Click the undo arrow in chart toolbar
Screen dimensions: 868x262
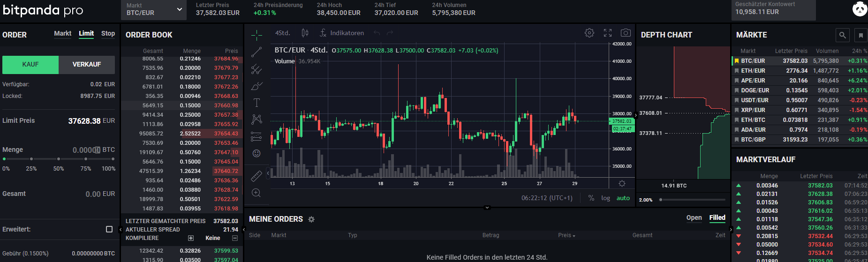pyautogui.click(x=377, y=33)
